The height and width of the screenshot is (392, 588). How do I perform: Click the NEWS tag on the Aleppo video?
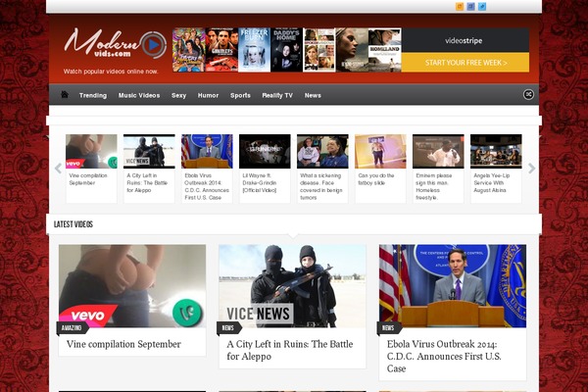[x=228, y=328]
